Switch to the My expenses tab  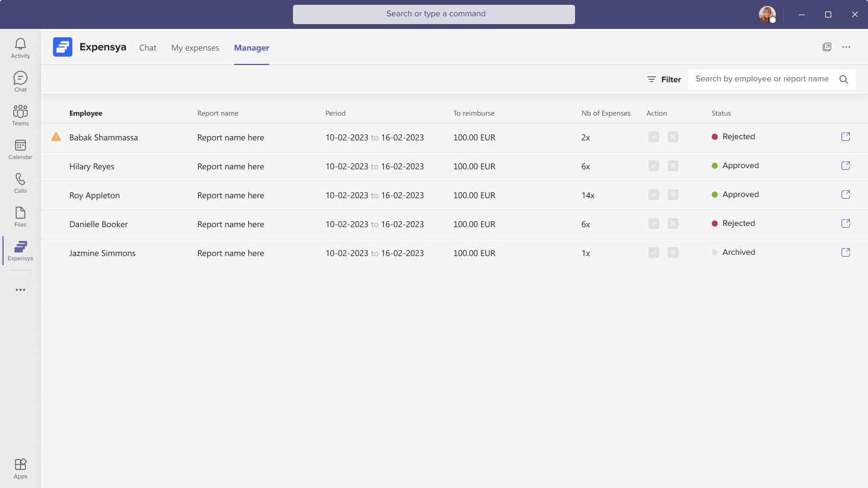(195, 48)
